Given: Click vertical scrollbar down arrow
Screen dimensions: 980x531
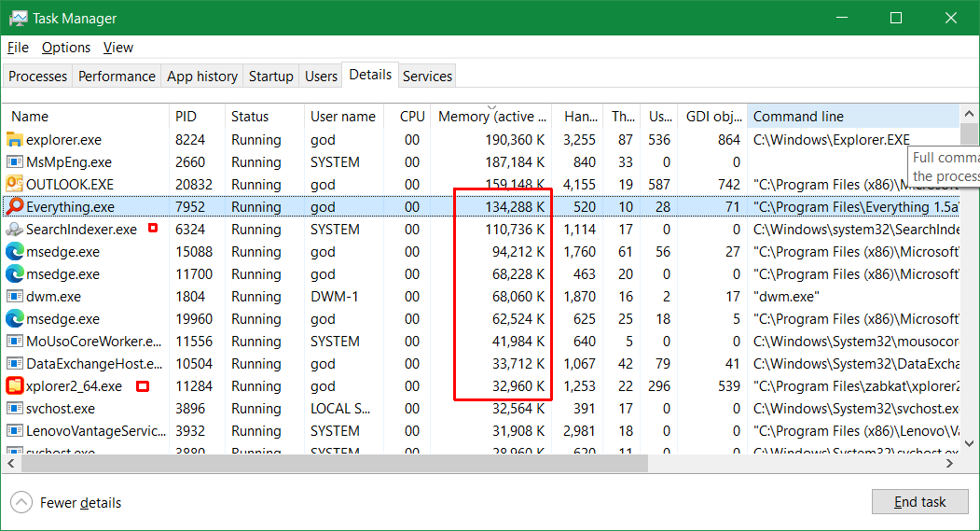Looking at the screenshot, I should [969, 443].
